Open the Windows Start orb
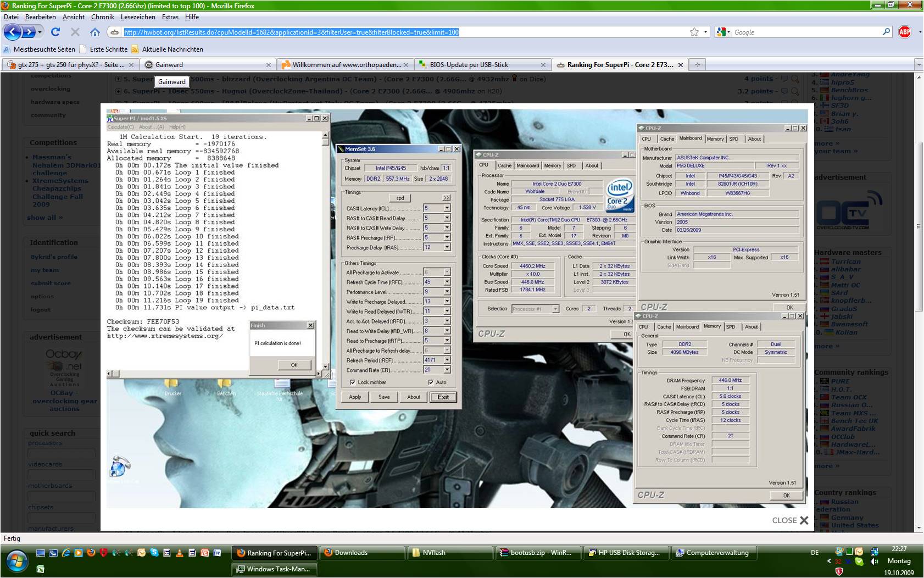 [x=18, y=561]
